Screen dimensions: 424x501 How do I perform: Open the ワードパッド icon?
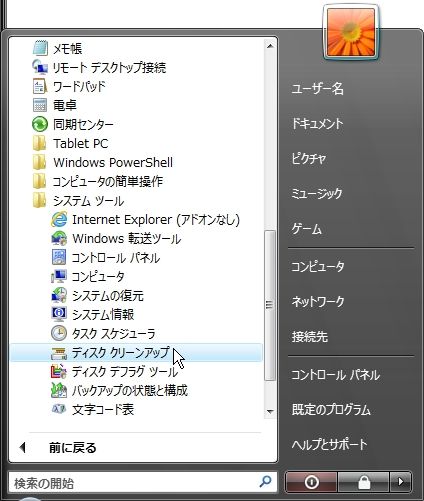point(40,86)
